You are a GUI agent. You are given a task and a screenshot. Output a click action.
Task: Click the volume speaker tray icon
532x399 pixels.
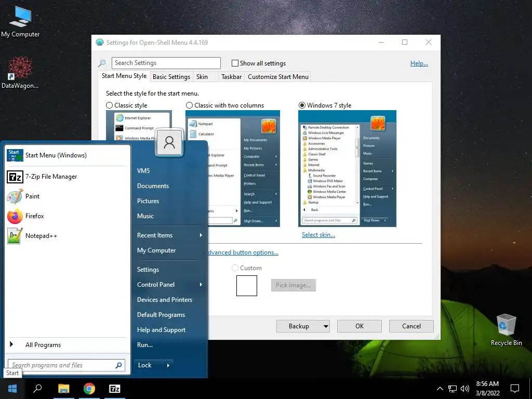pos(465,389)
